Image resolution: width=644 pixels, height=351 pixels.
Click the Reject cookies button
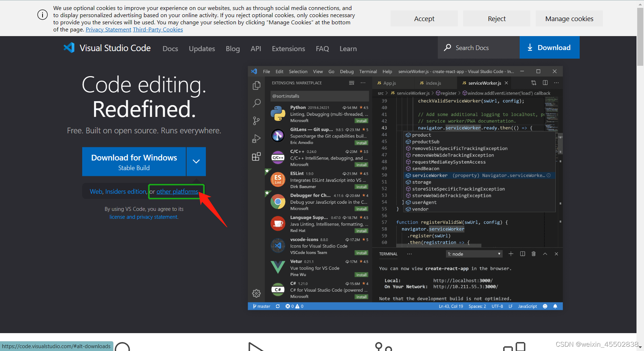click(x=497, y=19)
